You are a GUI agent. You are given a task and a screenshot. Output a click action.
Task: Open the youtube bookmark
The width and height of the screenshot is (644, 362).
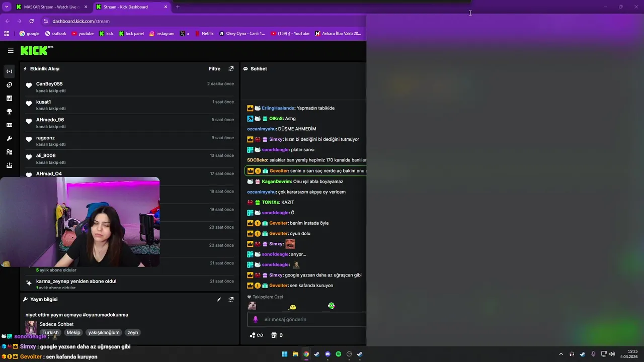click(x=83, y=34)
